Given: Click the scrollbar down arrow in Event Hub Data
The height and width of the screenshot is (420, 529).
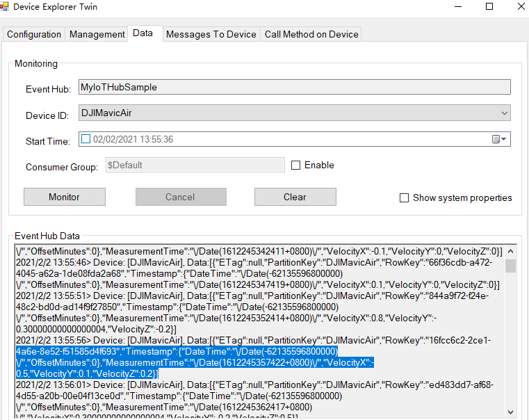Looking at the screenshot, I should tap(510, 412).
